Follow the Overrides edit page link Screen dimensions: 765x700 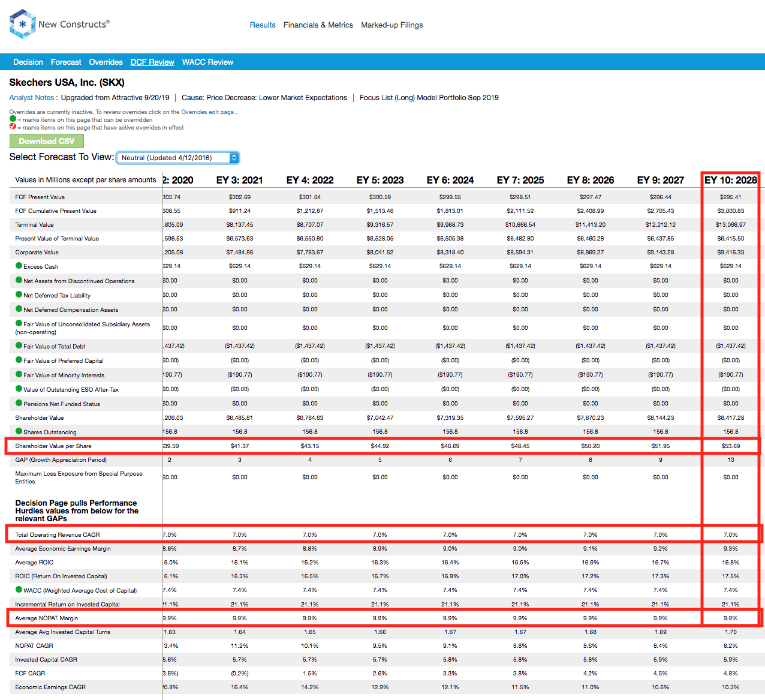click(x=207, y=112)
